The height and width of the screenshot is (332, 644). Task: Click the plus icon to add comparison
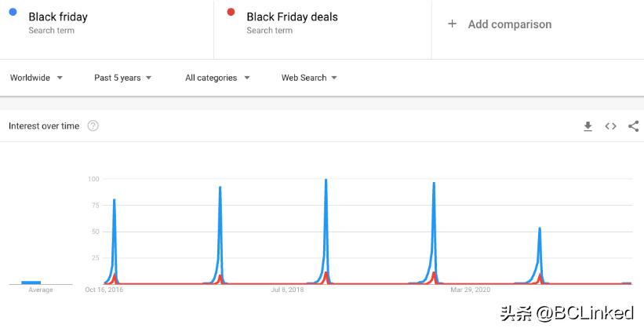pos(452,24)
